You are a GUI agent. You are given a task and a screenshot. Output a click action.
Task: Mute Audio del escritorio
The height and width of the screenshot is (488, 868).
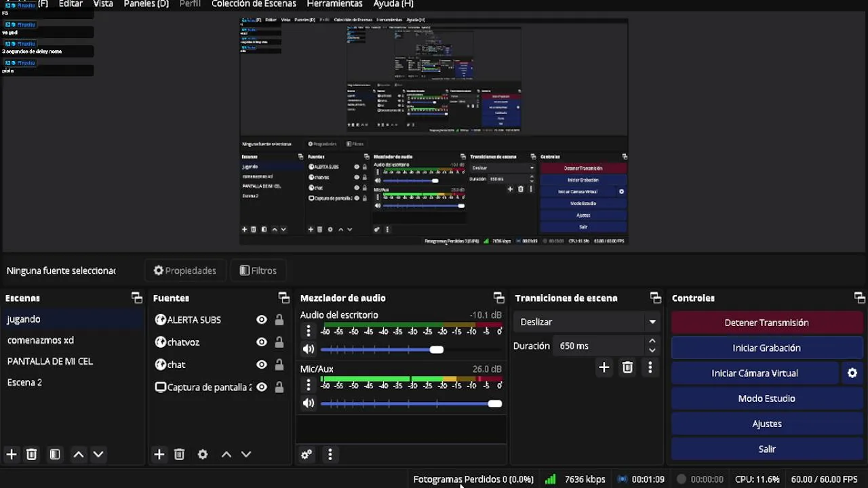309,349
